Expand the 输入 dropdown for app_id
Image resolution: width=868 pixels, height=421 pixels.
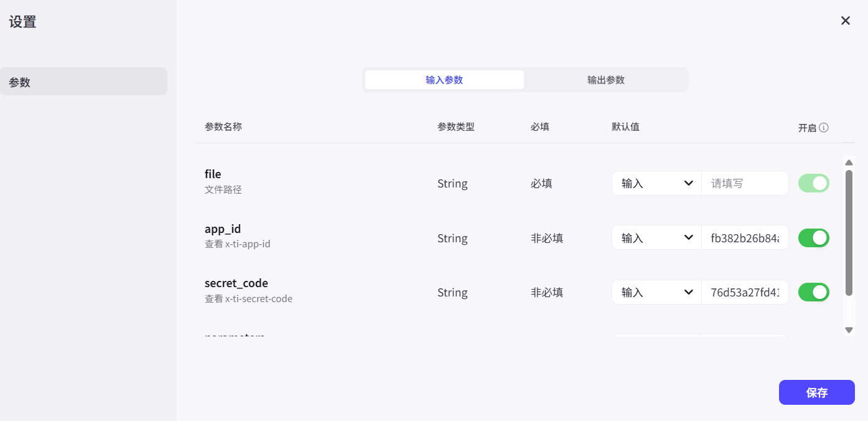coord(656,238)
